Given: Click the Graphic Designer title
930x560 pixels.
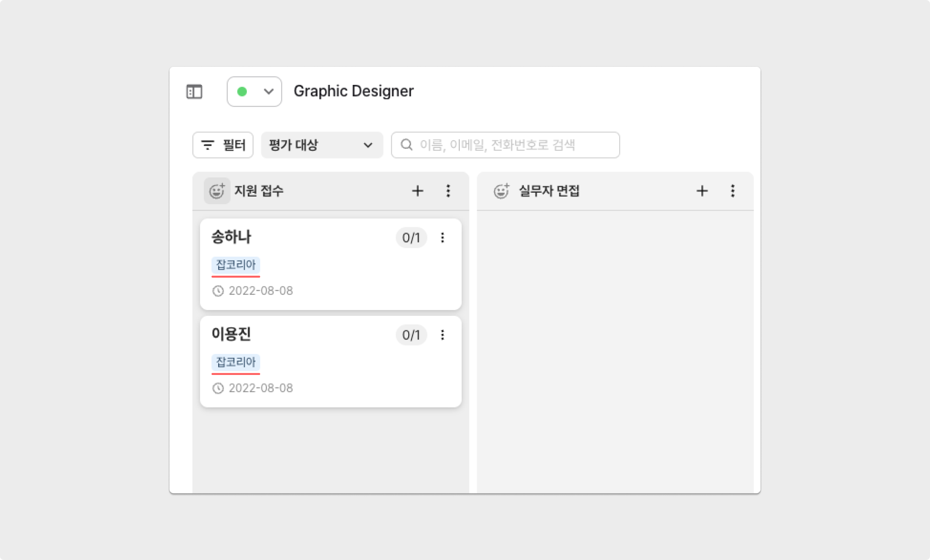Looking at the screenshot, I should (x=353, y=91).
